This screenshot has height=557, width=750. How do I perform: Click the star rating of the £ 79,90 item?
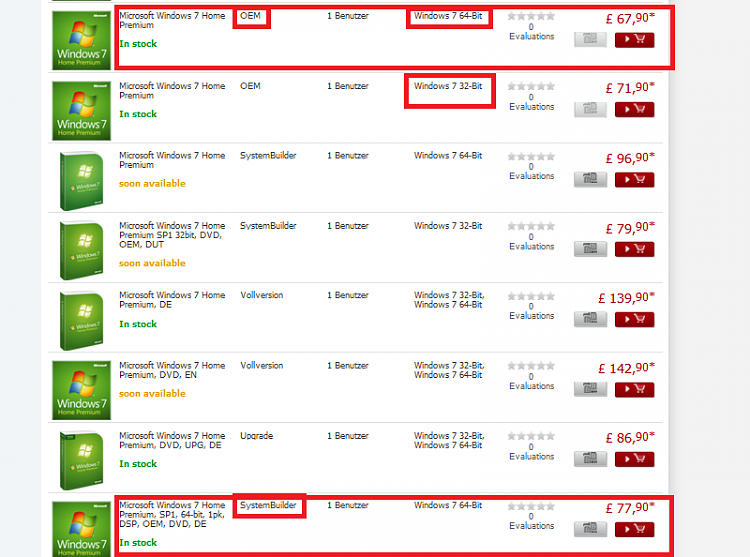pyautogui.click(x=531, y=226)
